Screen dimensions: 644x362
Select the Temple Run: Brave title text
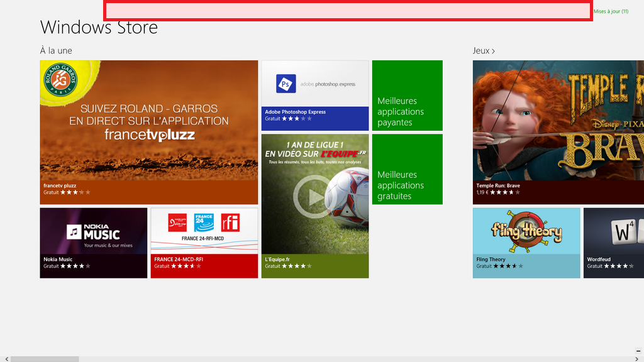point(498,185)
